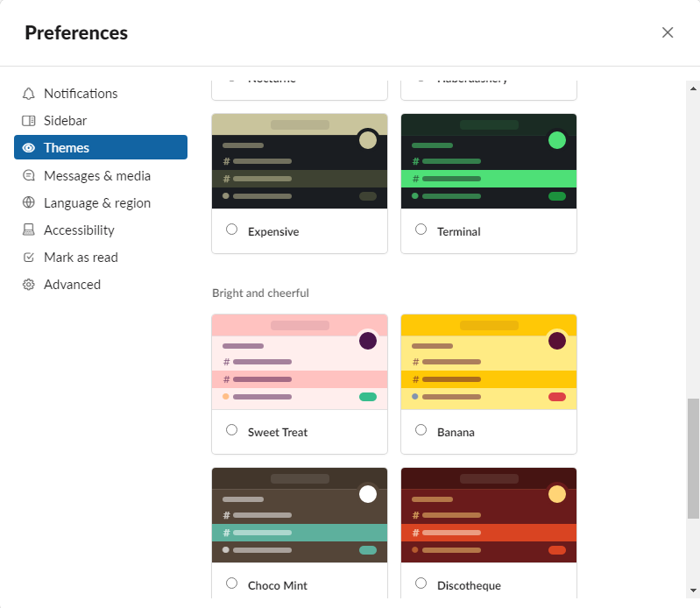The height and width of the screenshot is (608, 700).
Task: Click the Themes eye icon
Action: click(x=29, y=148)
